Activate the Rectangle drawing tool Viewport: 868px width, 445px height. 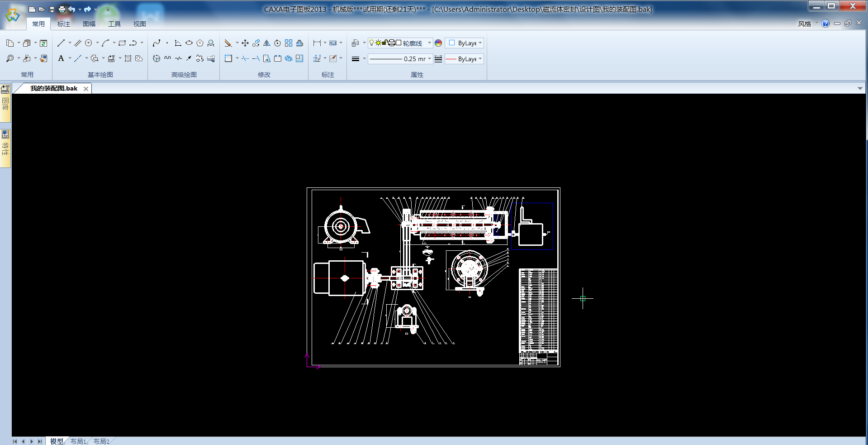(122, 43)
